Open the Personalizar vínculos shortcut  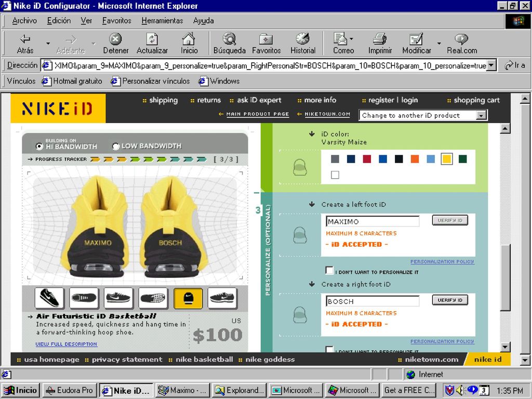[x=150, y=81]
